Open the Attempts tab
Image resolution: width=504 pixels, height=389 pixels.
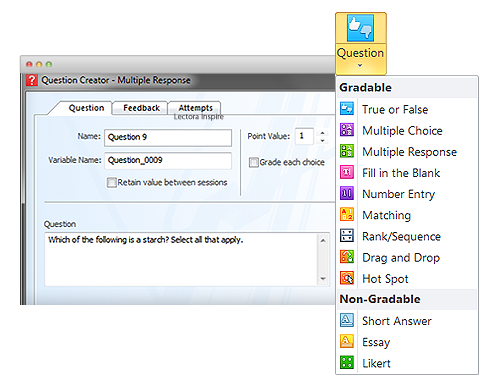[195, 108]
